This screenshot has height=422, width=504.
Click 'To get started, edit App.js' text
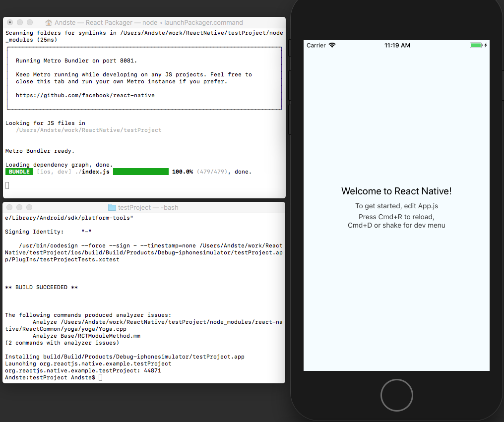(396, 206)
